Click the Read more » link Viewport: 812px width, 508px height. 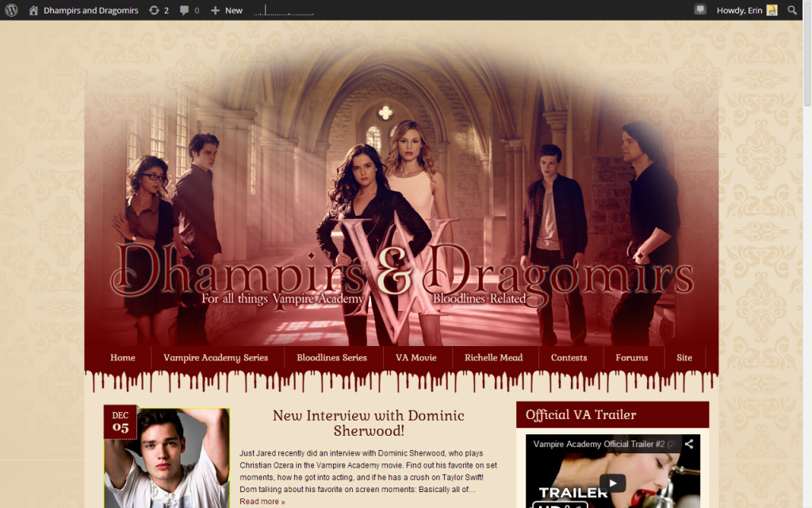pyautogui.click(x=262, y=502)
